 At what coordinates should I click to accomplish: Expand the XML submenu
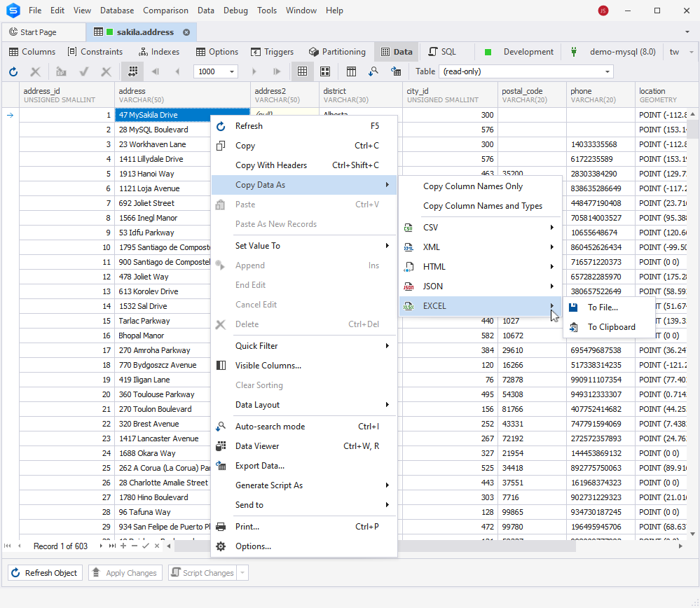click(x=481, y=247)
